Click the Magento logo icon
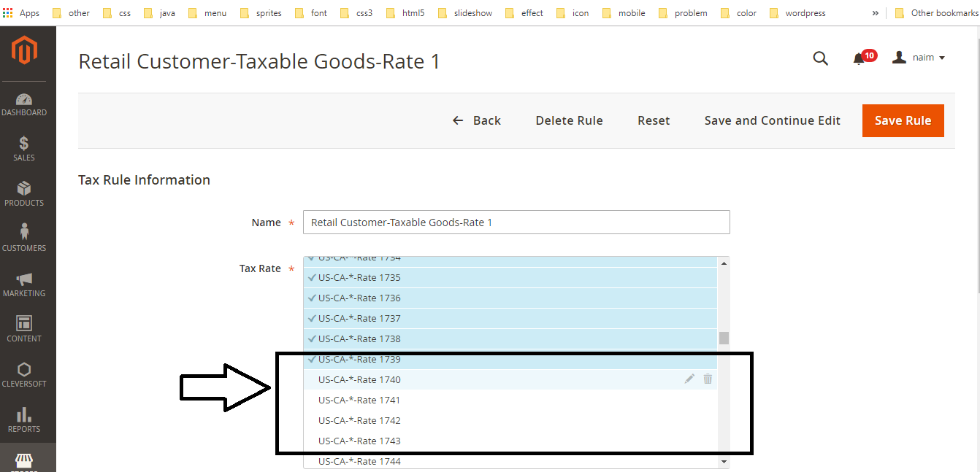Screen dimensions: 980x472 [x=24, y=50]
